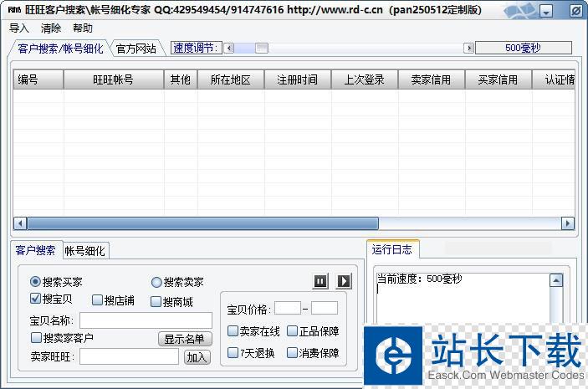Click the app icon in title bar
The height and width of the screenshot is (389, 588).
pyautogui.click(x=14, y=9)
